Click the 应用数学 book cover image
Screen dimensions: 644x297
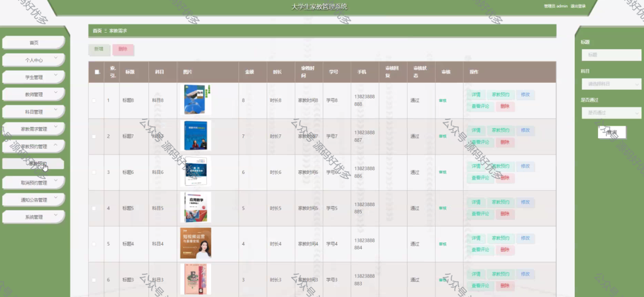click(196, 208)
